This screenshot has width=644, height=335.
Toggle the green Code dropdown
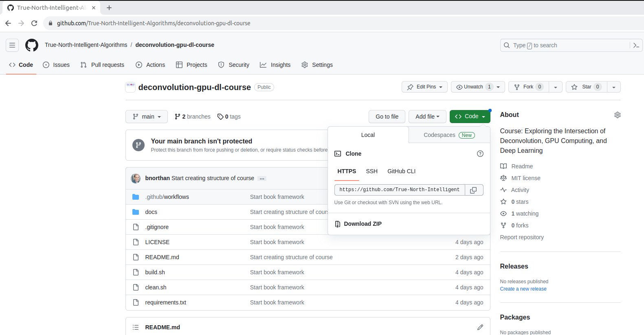[x=470, y=117]
